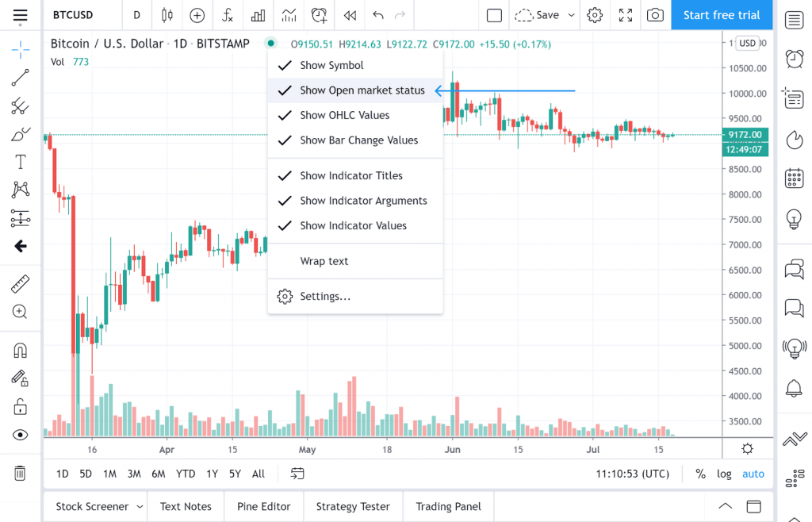This screenshot has width=812, height=522.
Task: Open the candlestick chart style selector
Action: (x=167, y=15)
